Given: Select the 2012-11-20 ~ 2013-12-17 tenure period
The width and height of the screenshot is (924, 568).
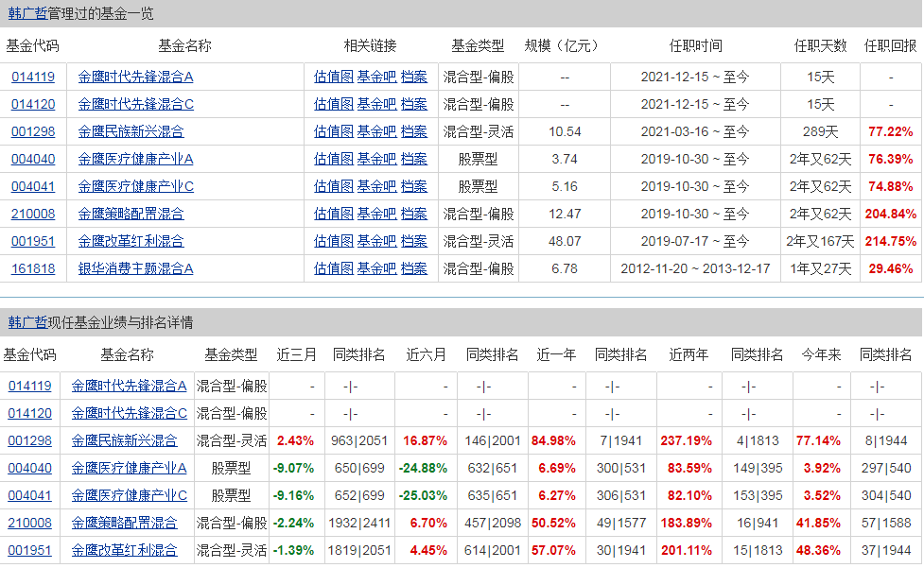Looking at the screenshot, I should (695, 268).
